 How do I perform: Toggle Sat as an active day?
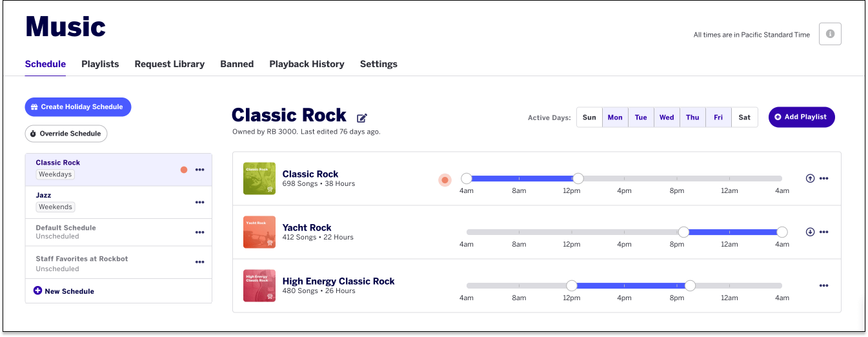point(745,117)
